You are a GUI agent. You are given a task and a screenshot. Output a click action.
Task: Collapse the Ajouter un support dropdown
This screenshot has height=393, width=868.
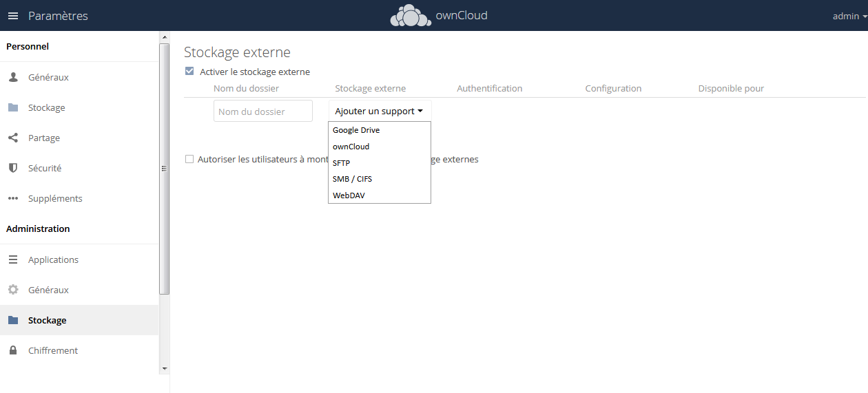pyautogui.click(x=379, y=111)
